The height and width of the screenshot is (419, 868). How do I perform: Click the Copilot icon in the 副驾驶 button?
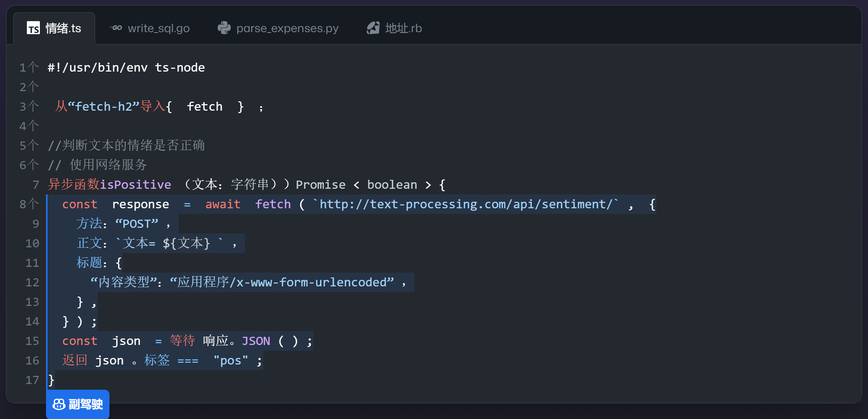(x=59, y=404)
